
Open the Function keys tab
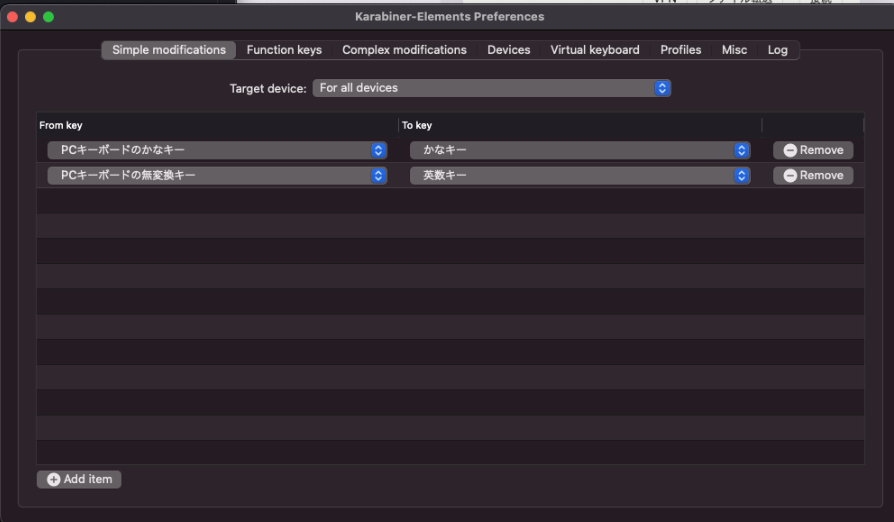(x=284, y=50)
